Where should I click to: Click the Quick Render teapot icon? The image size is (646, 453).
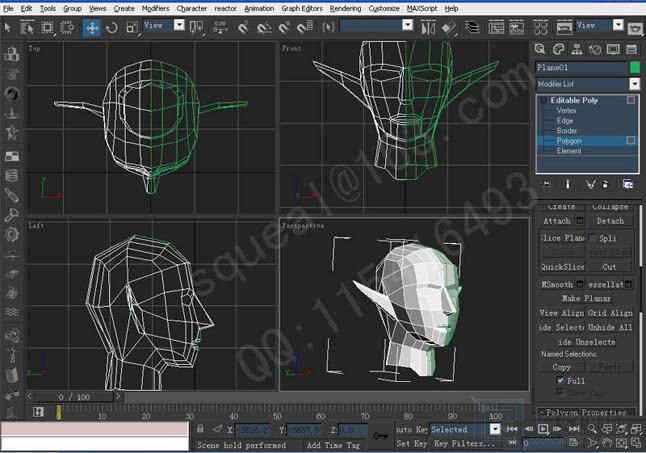pos(635,28)
